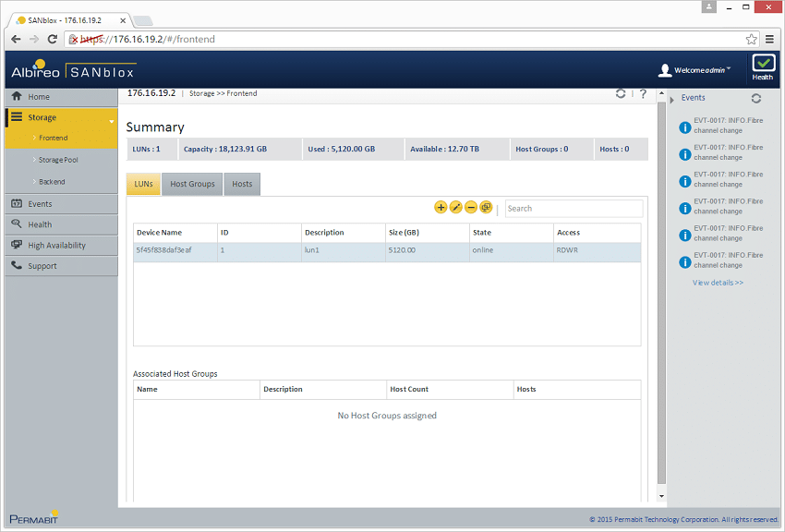Open Support in the sidebar

42,266
